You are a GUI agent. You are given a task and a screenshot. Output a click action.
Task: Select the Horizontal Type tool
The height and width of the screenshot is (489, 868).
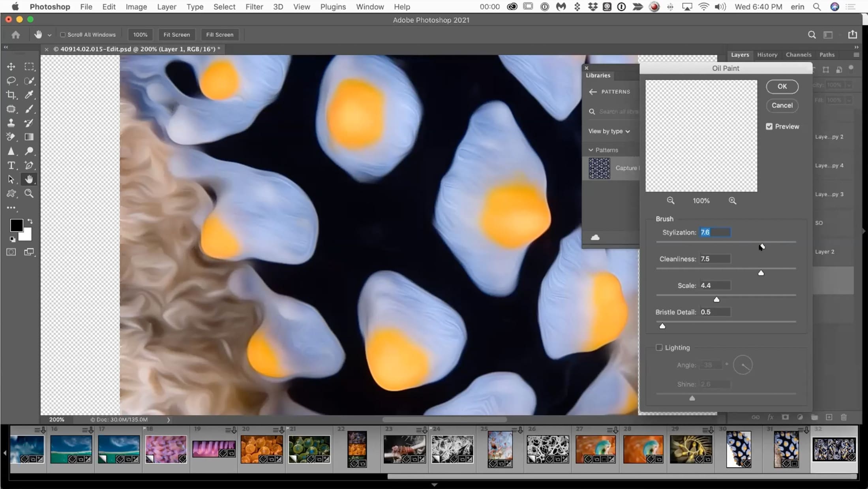(11, 166)
